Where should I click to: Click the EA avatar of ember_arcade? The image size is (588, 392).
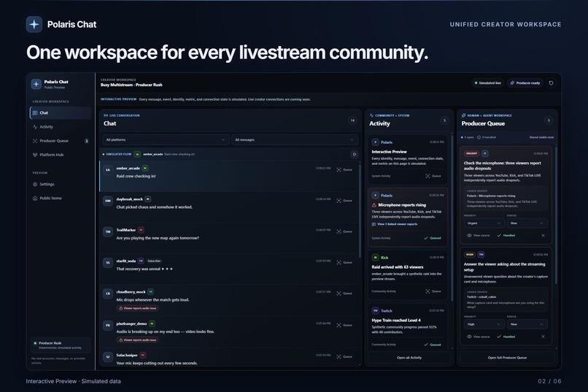[x=108, y=170]
